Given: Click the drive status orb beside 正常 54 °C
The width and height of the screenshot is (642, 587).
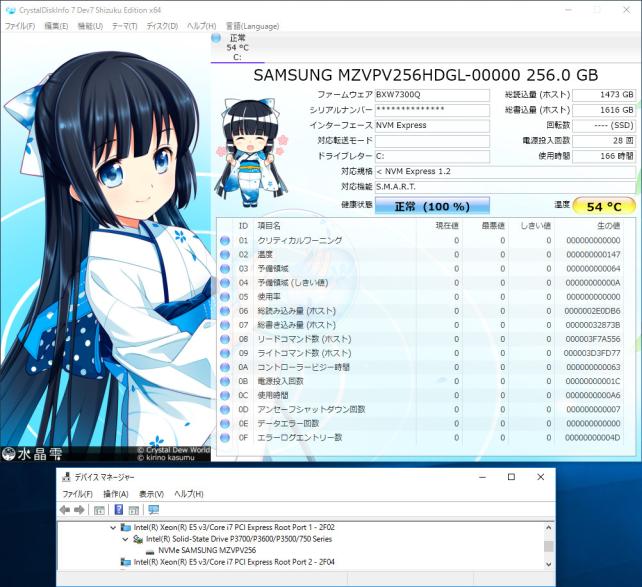Looking at the screenshot, I should pos(216,38).
